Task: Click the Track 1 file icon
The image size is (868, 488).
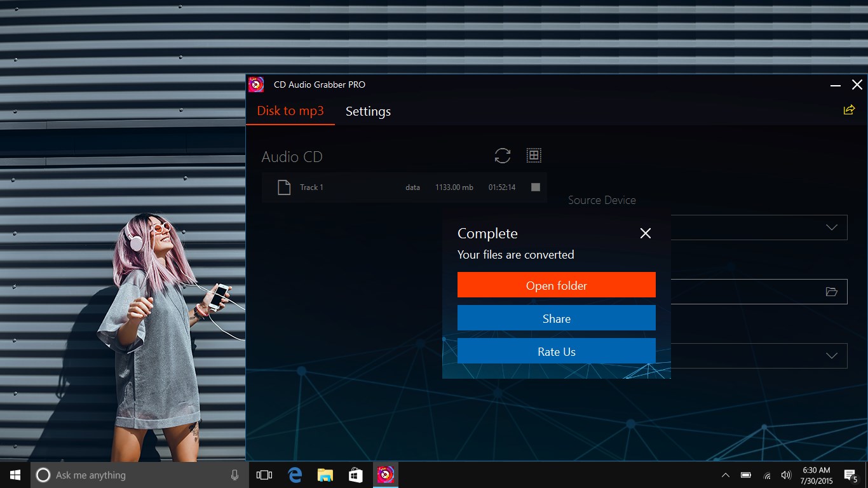Action: click(283, 187)
